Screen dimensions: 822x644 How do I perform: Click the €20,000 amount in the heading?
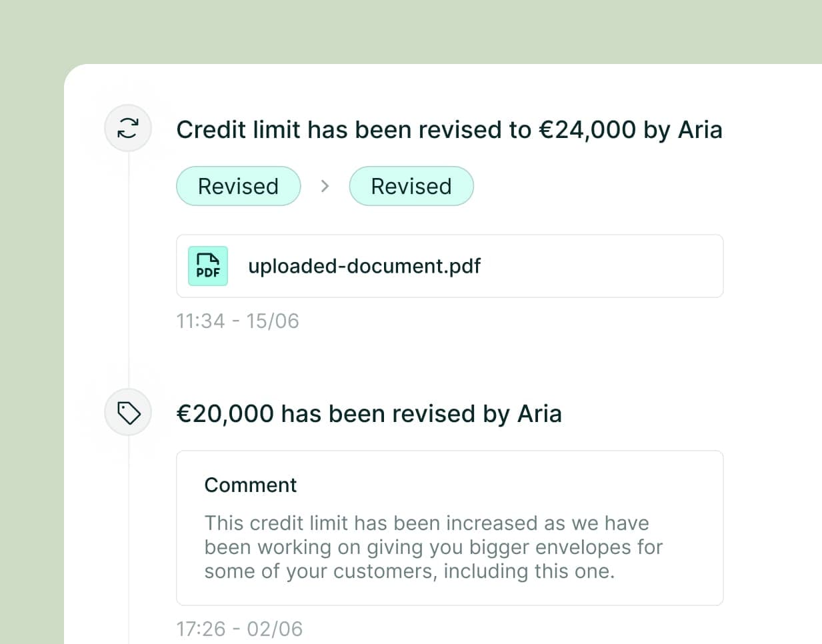(225, 414)
